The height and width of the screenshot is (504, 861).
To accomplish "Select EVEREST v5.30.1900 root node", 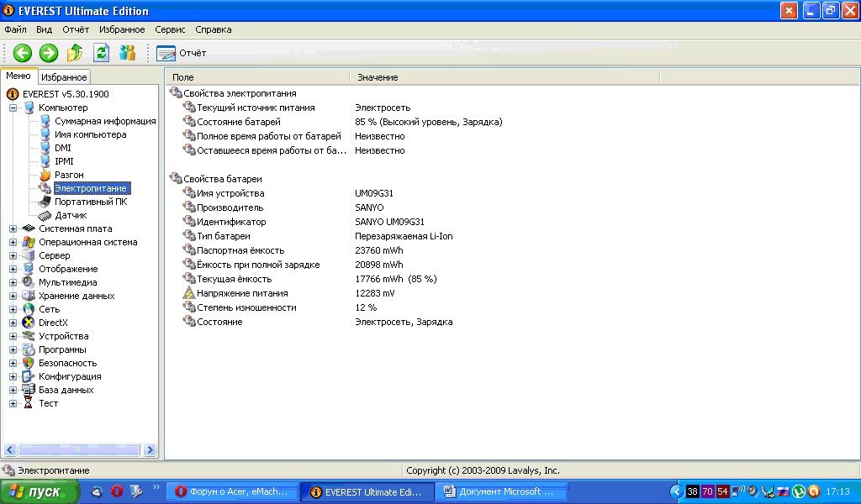I will [x=66, y=94].
